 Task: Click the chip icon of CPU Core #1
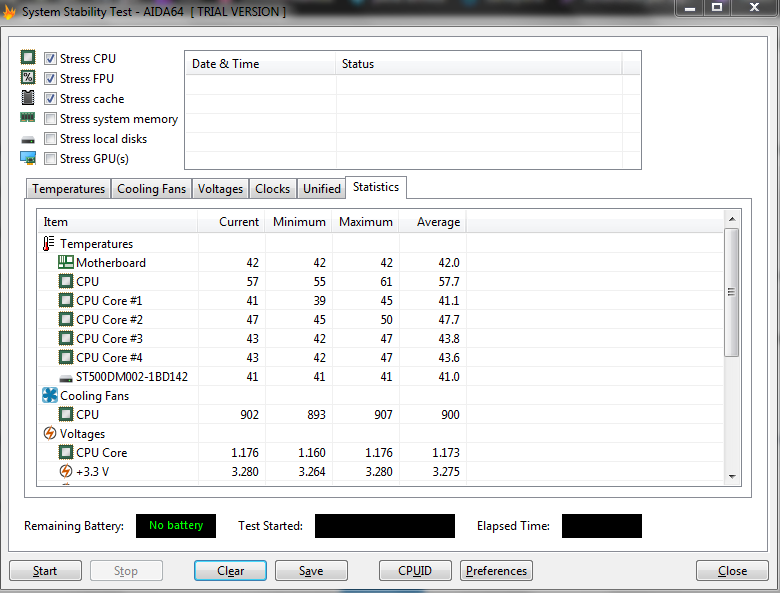(x=66, y=300)
